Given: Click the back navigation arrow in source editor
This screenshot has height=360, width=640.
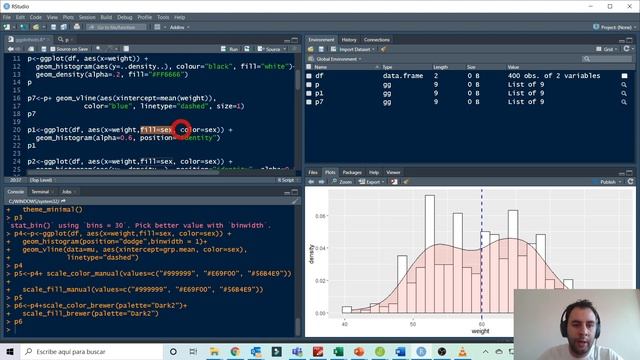Looking at the screenshot, I should [11, 49].
